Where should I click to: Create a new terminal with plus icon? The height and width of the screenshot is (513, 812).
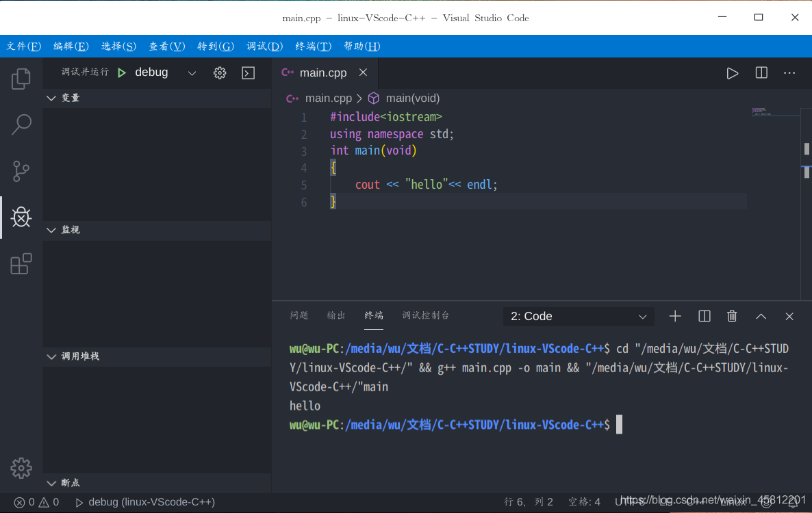pyautogui.click(x=675, y=316)
